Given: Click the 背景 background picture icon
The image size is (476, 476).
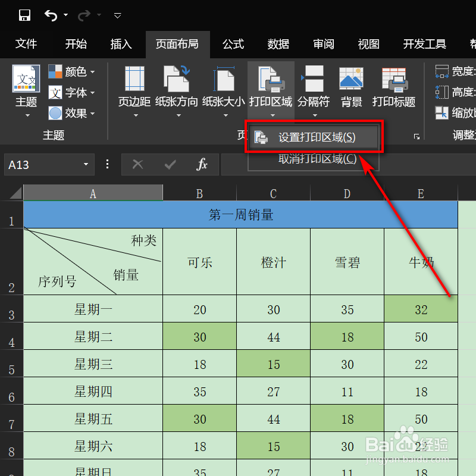Looking at the screenshot, I should (x=351, y=79).
